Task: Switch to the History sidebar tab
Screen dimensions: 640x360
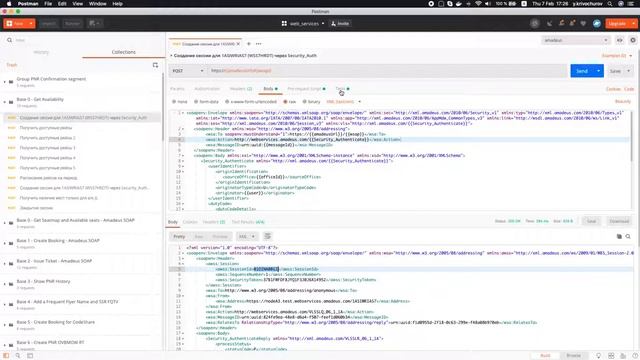Action: 41,52
